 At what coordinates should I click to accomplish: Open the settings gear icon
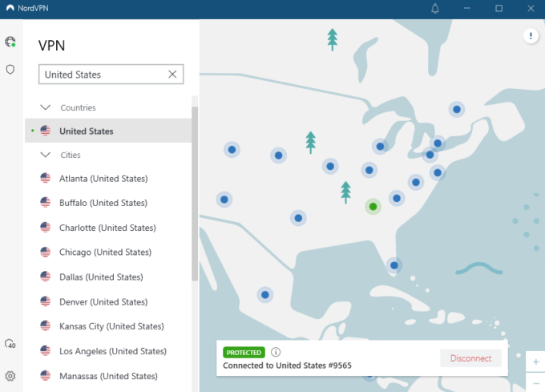10,376
